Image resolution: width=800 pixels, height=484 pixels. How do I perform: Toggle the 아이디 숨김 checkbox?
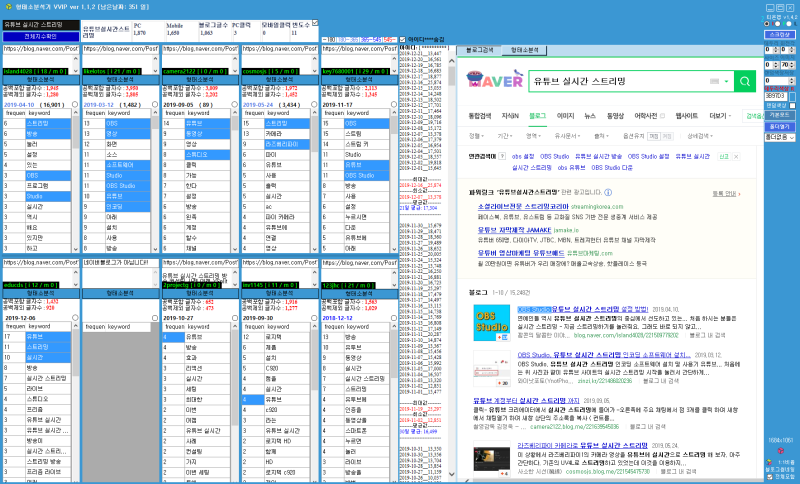(403, 39)
